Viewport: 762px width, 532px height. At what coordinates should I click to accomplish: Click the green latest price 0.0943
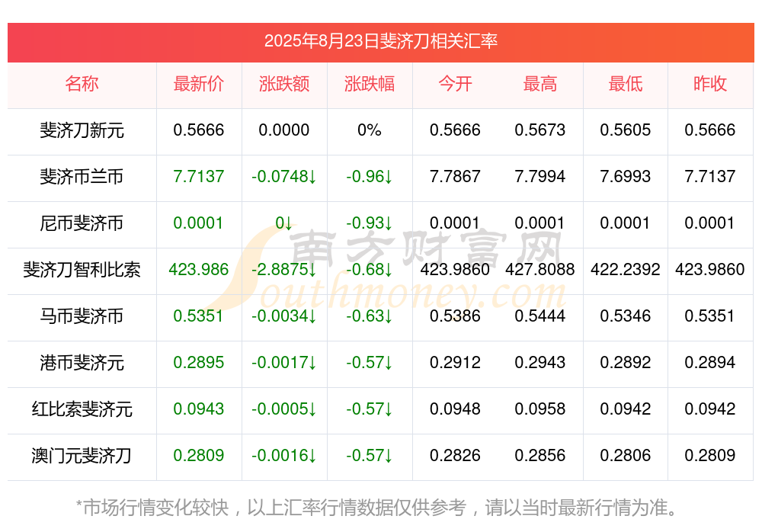[x=198, y=409]
